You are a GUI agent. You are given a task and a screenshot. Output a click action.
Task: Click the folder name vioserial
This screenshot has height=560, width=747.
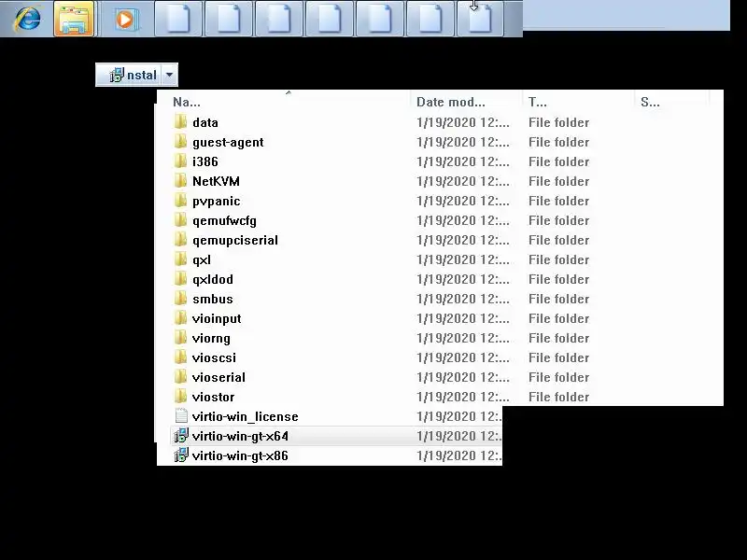(x=218, y=378)
